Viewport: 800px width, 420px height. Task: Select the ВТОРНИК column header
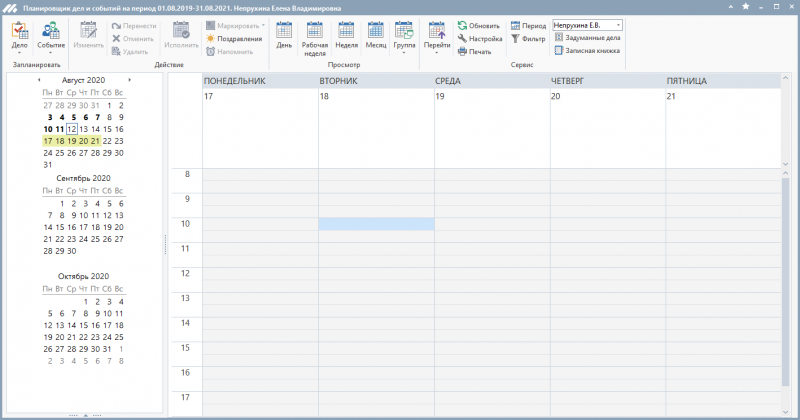[376, 81]
